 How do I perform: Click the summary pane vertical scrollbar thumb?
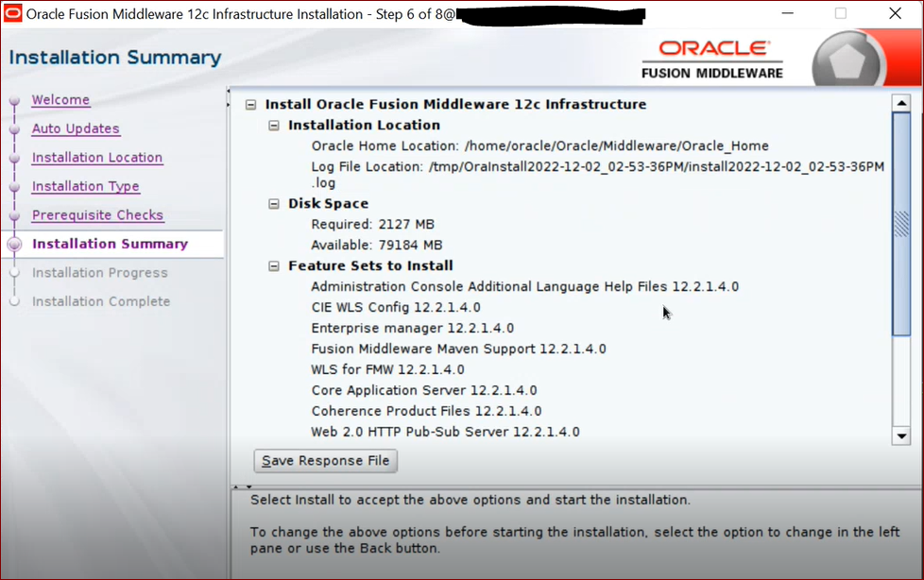click(x=901, y=224)
